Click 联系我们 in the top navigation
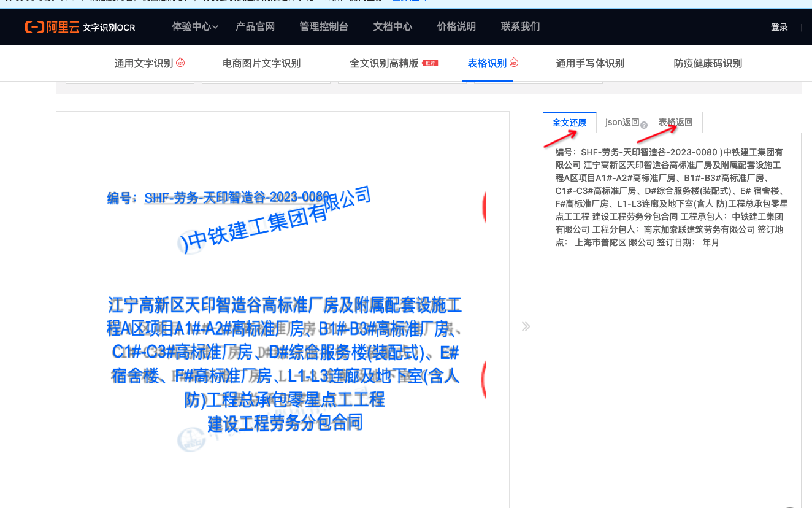This screenshot has height=508, width=812. click(x=520, y=27)
